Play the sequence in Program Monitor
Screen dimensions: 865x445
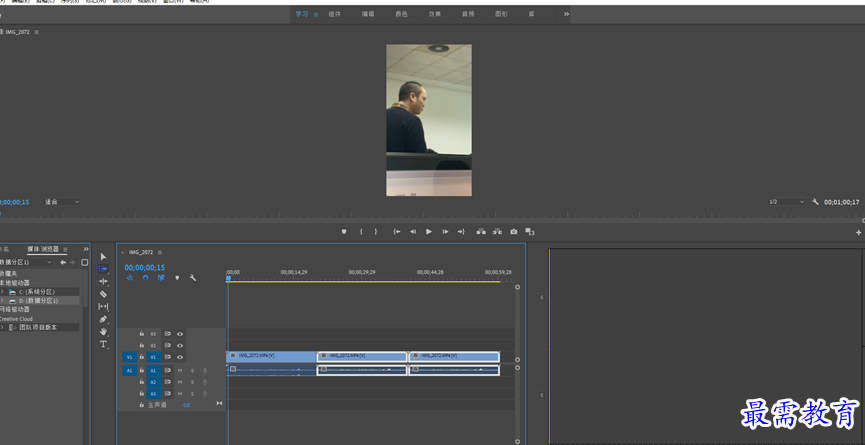(x=429, y=232)
